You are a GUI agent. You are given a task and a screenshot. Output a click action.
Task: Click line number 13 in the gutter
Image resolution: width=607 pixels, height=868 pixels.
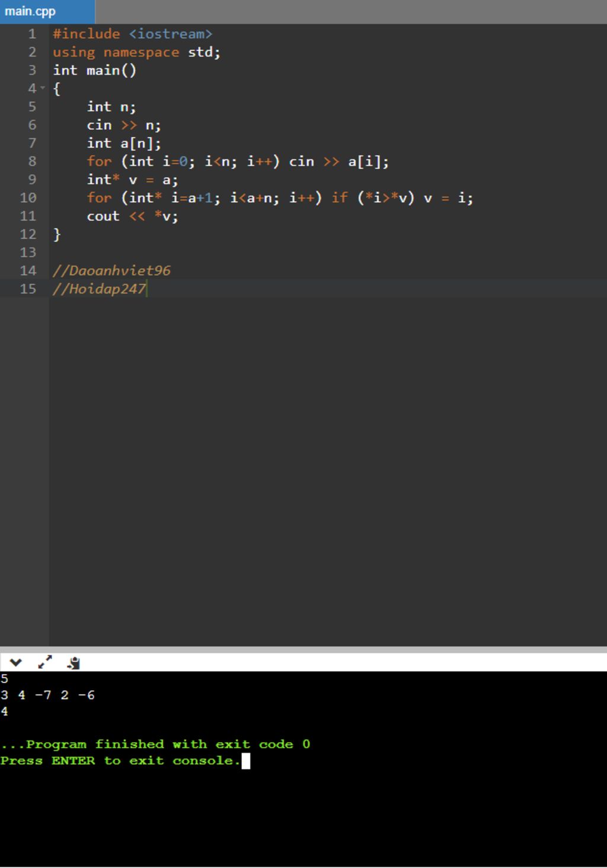(28, 253)
